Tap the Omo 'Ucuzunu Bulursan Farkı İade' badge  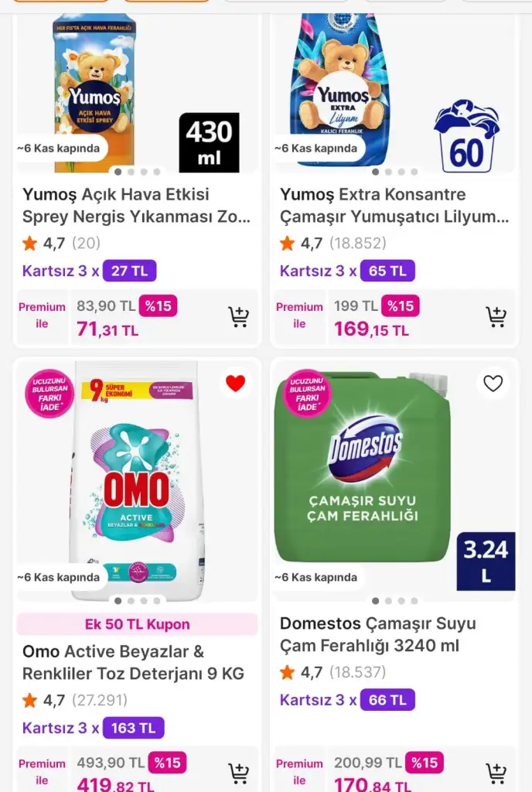(50, 394)
